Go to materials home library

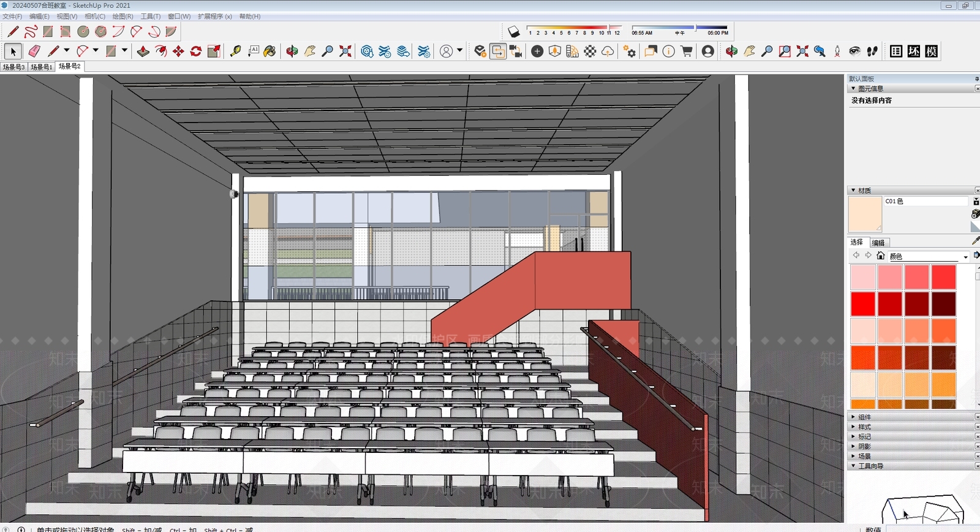(x=880, y=256)
